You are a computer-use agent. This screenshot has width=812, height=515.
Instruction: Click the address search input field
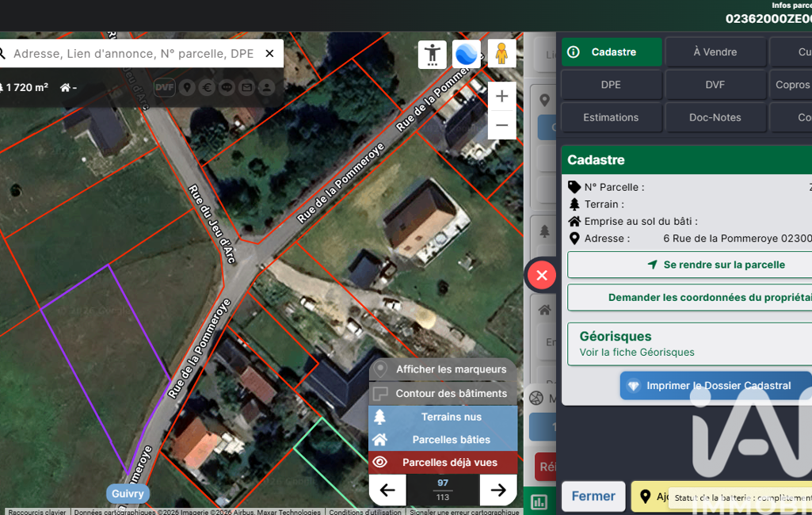pyautogui.click(x=133, y=53)
